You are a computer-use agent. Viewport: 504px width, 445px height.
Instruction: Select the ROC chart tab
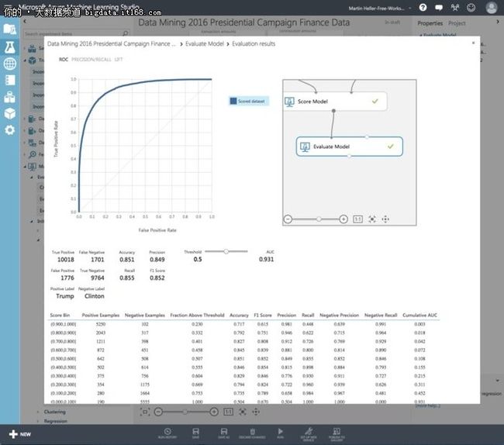(x=64, y=60)
